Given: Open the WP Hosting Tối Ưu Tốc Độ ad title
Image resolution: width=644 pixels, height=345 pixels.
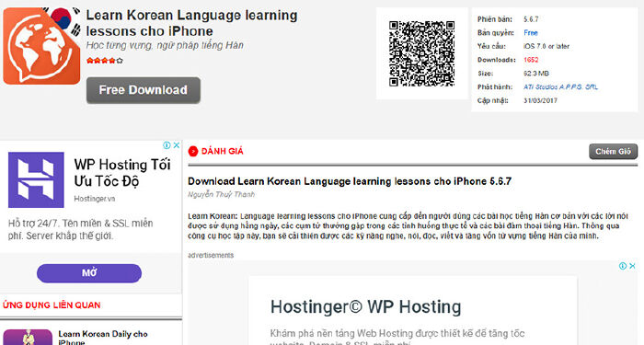Looking at the screenshot, I should click(x=122, y=173).
